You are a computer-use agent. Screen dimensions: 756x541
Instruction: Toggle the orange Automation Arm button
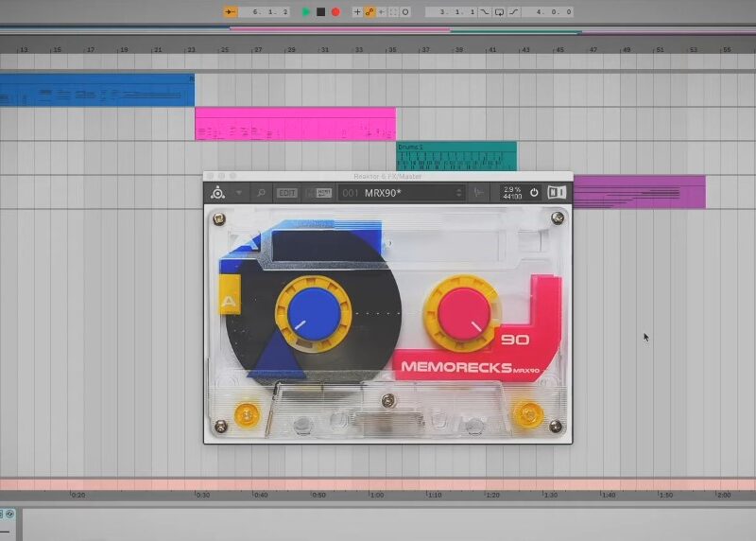[x=369, y=12]
